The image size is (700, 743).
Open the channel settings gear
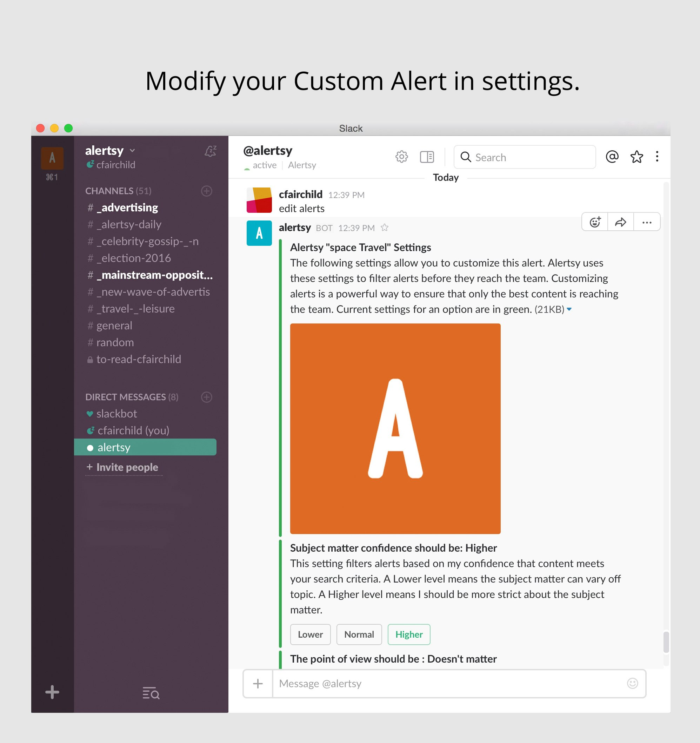pos(401,157)
